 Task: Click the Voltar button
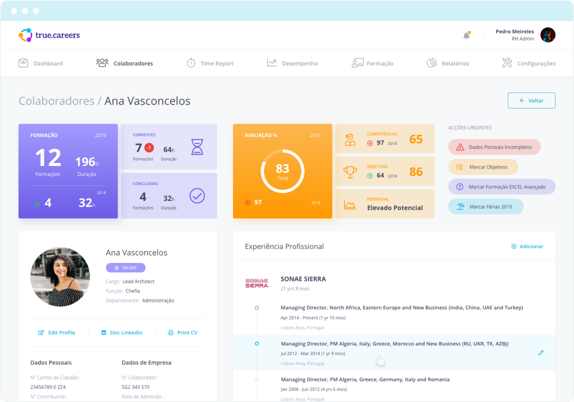coord(531,101)
